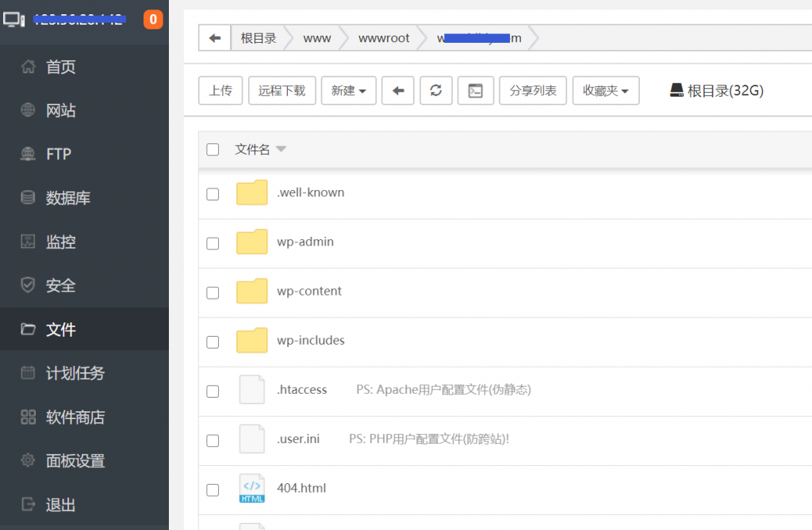812x530 pixels.
Task: Refresh the file list with the refresh icon
Action: pyautogui.click(x=435, y=90)
